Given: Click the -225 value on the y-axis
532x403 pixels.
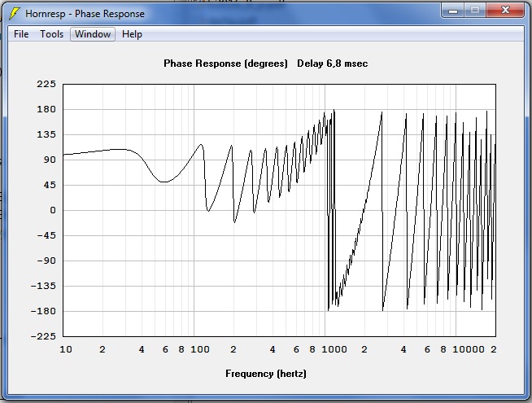Looking at the screenshot, I should [x=43, y=336].
